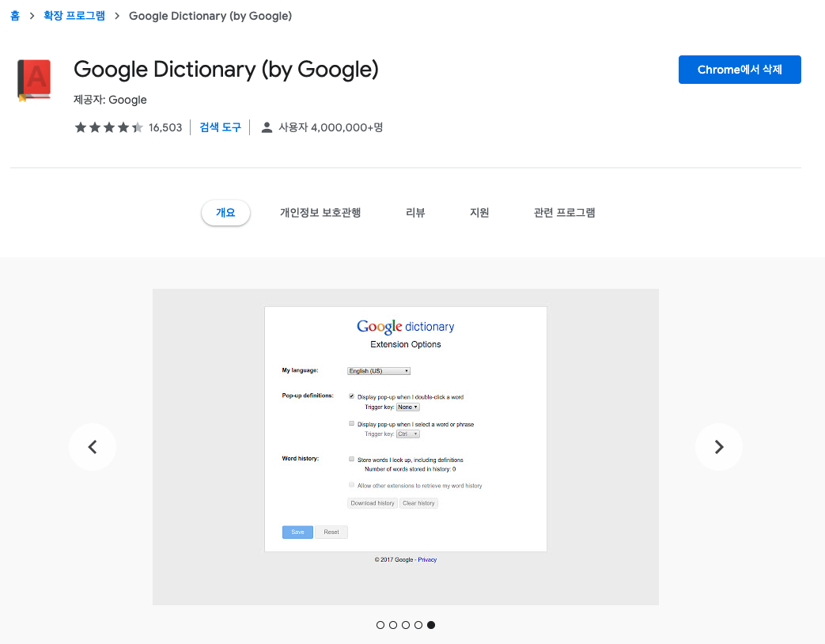Screen dimensions: 825x644
Task: Click the 사용자 4,000,000+명 user count text
Action: (331, 127)
